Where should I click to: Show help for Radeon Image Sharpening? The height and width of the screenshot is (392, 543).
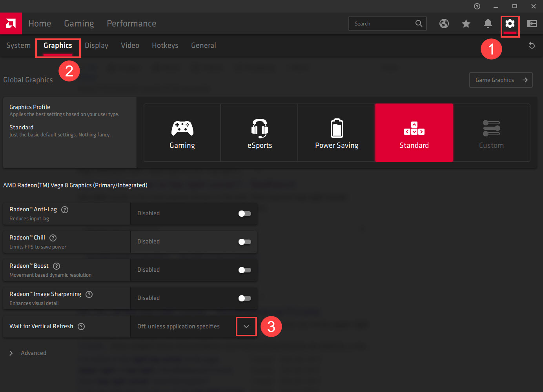point(89,294)
